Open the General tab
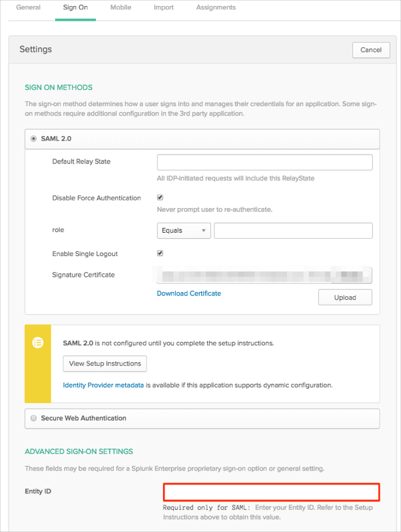This screenshot has width=401, height=532. tap(28, 8)
